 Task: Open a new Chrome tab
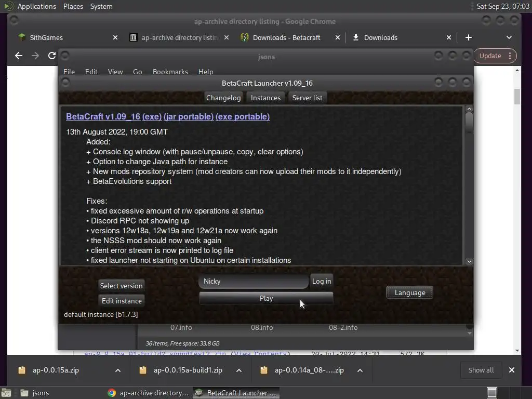click(469, 37)
